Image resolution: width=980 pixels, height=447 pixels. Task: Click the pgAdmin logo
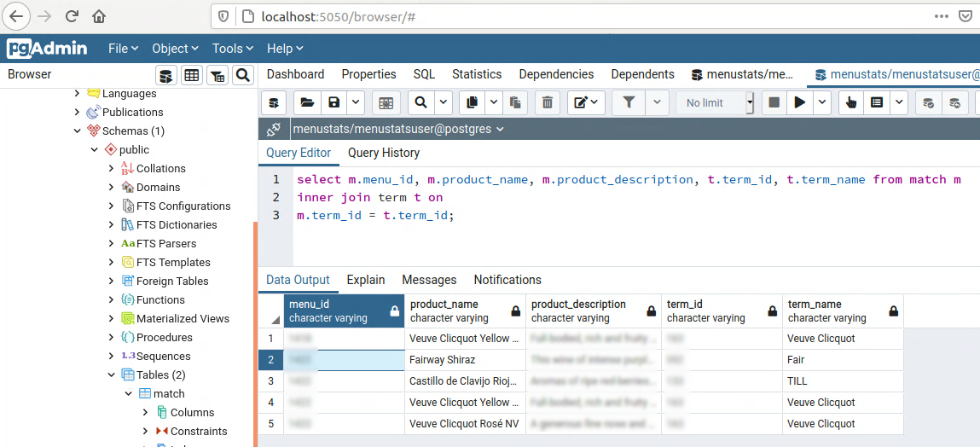(48, 48)
